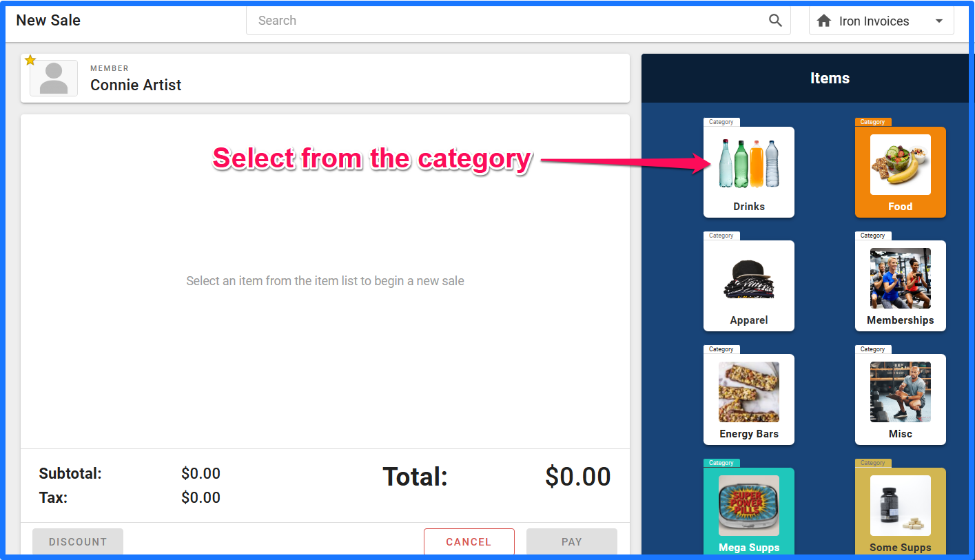Cancel the current sale

coord(469,541)
